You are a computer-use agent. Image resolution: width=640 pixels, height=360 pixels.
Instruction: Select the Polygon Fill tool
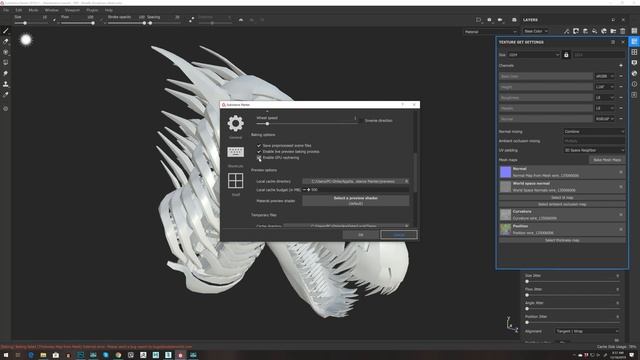(x=5, y=62)
